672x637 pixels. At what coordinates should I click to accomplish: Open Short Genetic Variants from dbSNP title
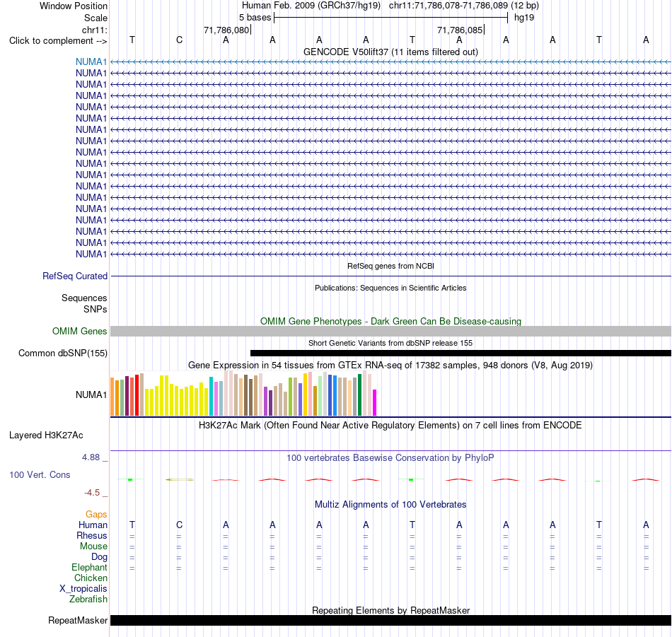pyautogui.click(x=390, y=343)
